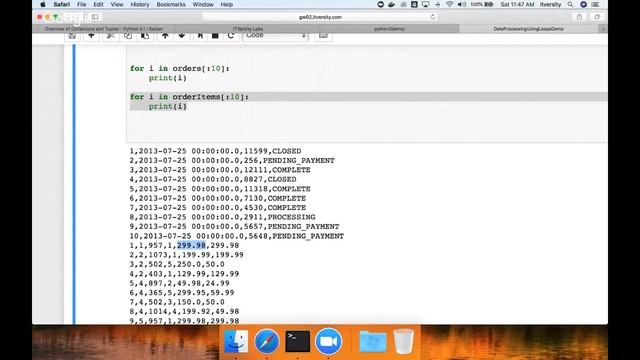Viewport: 640px width, 360px height.
Task: Click output row '3,2,502,5,250.0,50.0'
Action: click(177, 264)
